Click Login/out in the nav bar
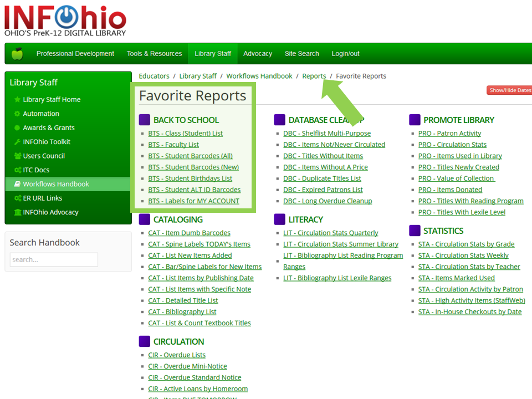The height and width of the screenshot is (399, 532). coord(345,54)
